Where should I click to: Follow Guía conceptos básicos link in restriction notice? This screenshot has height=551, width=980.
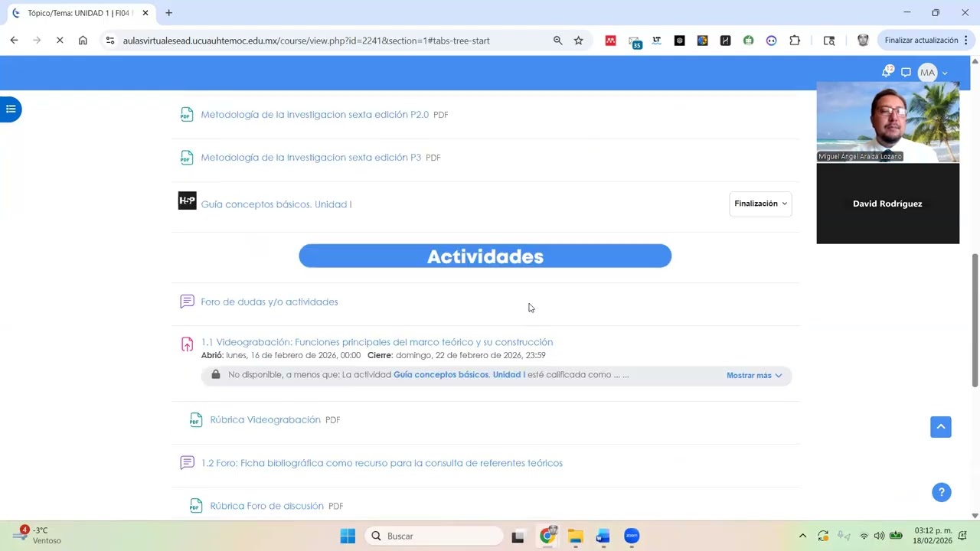point(459,375)
